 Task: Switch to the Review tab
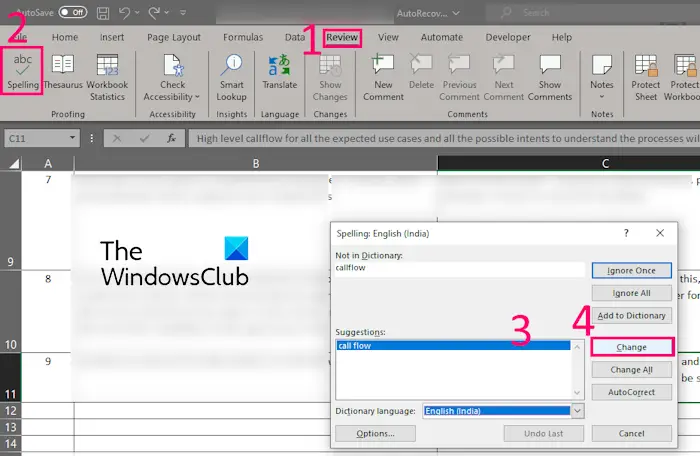click(x=342, y=38)
